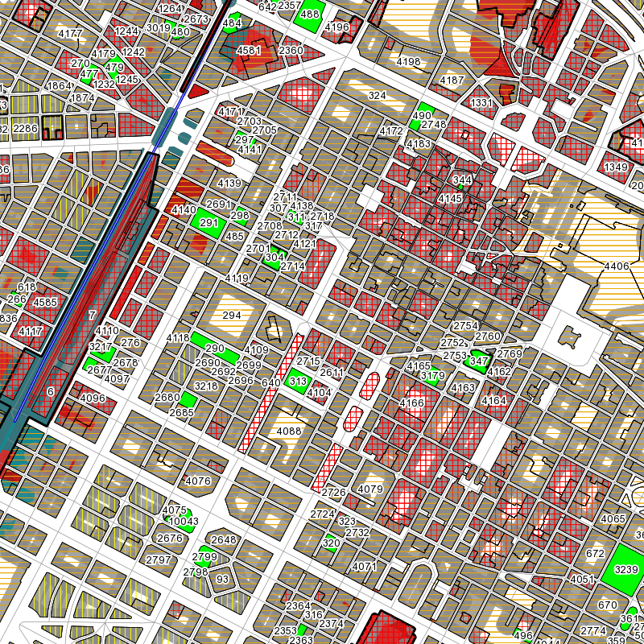This screenshot has width=644, height=644.
Task: Select parcel label 4109
Action: [x=256, y=350]
